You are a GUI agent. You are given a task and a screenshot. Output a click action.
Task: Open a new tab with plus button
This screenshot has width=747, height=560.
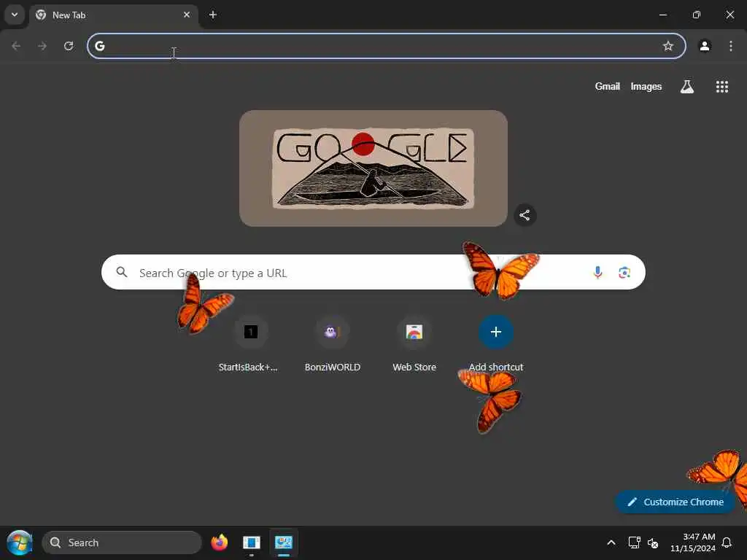point(213,15)
